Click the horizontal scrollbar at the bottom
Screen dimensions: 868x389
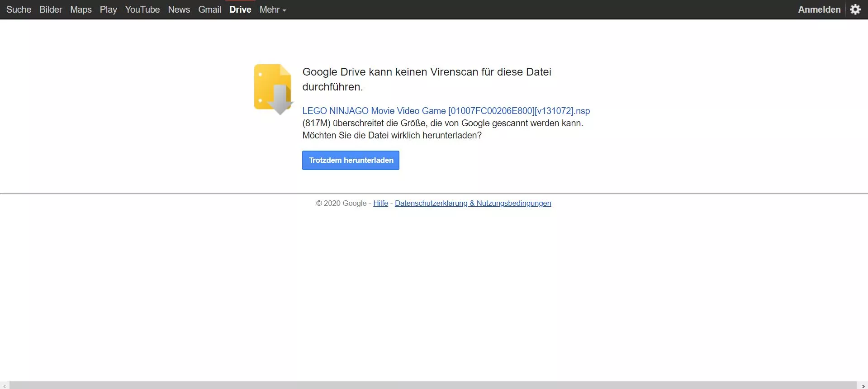[432, 385]
